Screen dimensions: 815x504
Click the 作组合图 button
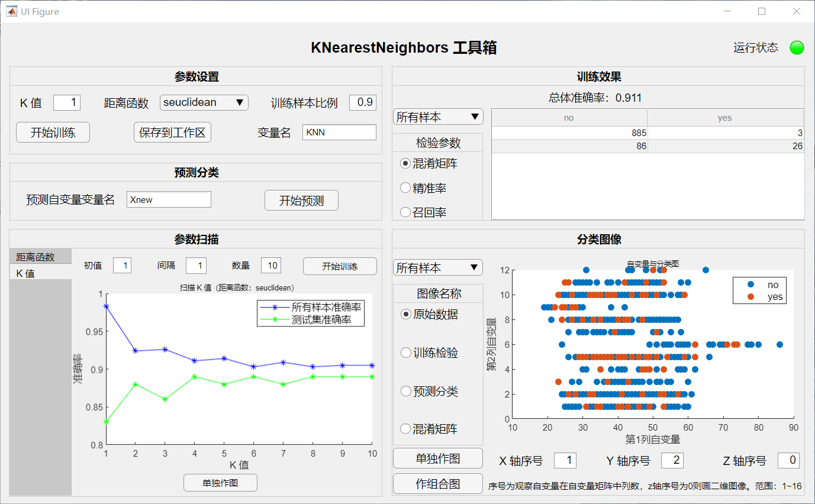pos(438,483)
